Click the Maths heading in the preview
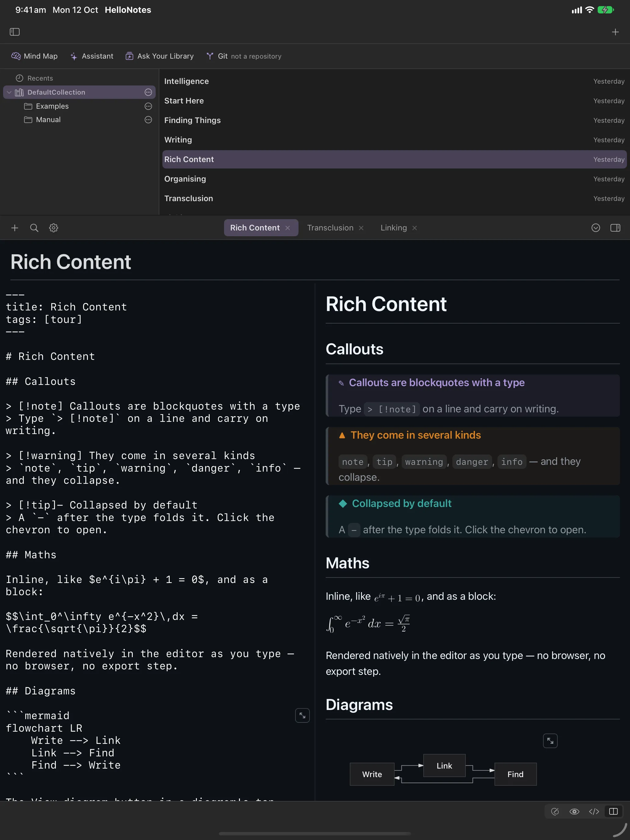The image size is (630, 840). coord(347,563)
